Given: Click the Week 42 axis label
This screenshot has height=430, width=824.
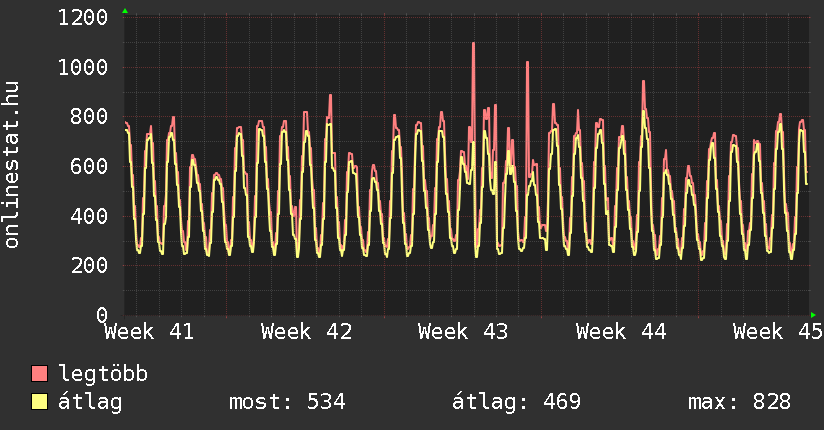Looking at the screenshot, I should point(306,332).
